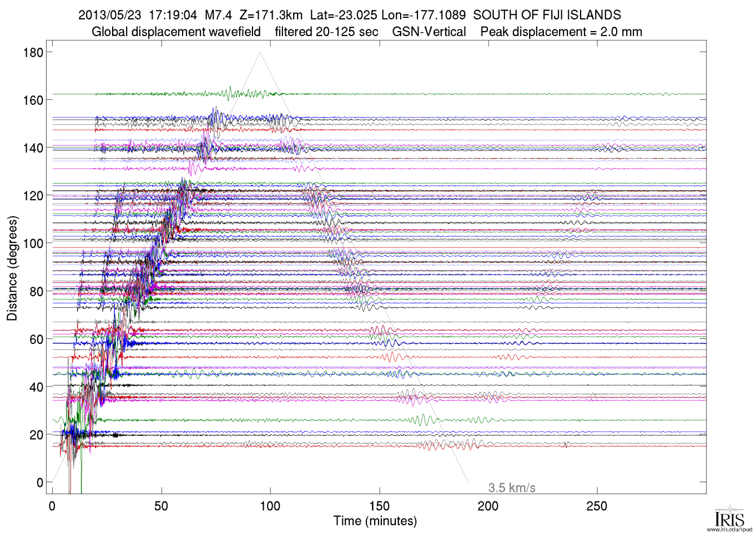Viewport: 756px width, 533px height.
Task: Click the 50 minute tick label
Action: (161, 506)
